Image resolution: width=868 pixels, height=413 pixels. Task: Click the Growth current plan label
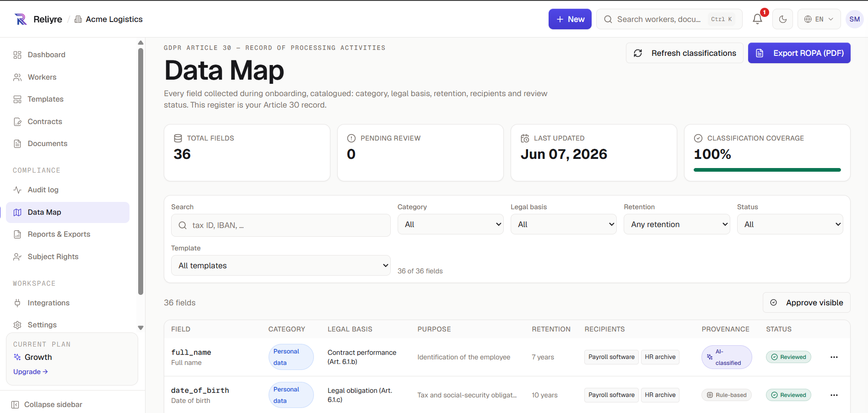(38, 357)
